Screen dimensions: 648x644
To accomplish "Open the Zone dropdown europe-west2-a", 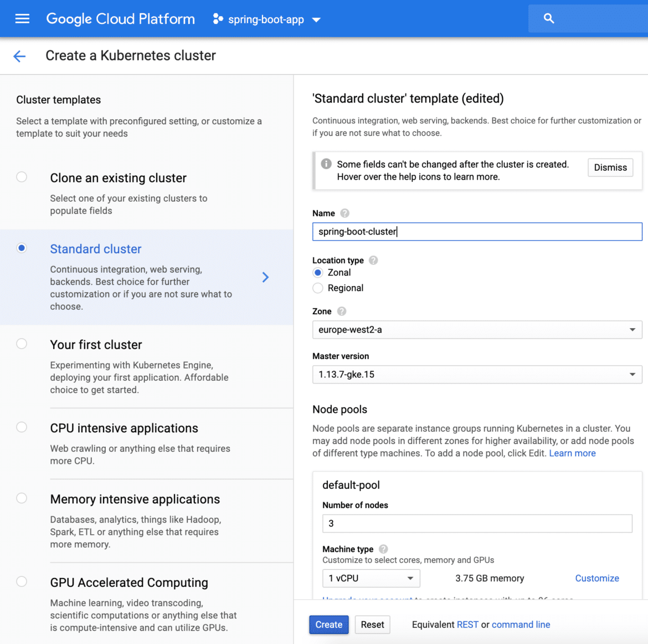I will pyautogui.click(x=477, y=330).
